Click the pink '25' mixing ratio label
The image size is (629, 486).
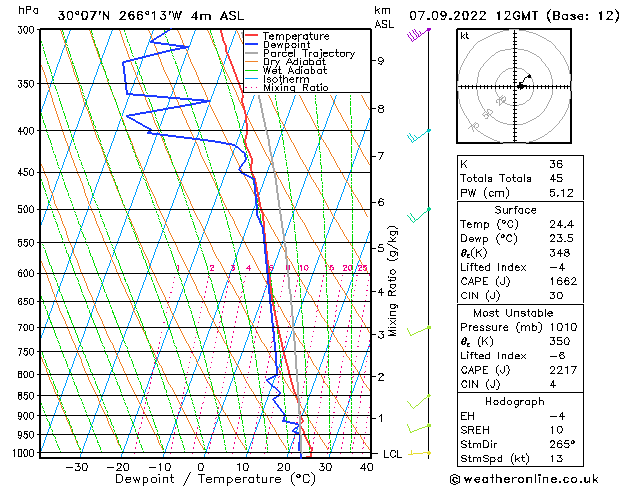363,267
